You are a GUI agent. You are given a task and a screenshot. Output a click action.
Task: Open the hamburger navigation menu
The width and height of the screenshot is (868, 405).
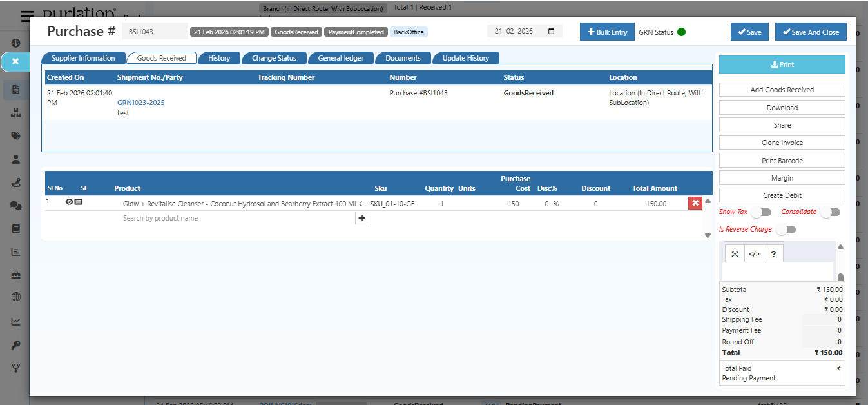(26, 17)
